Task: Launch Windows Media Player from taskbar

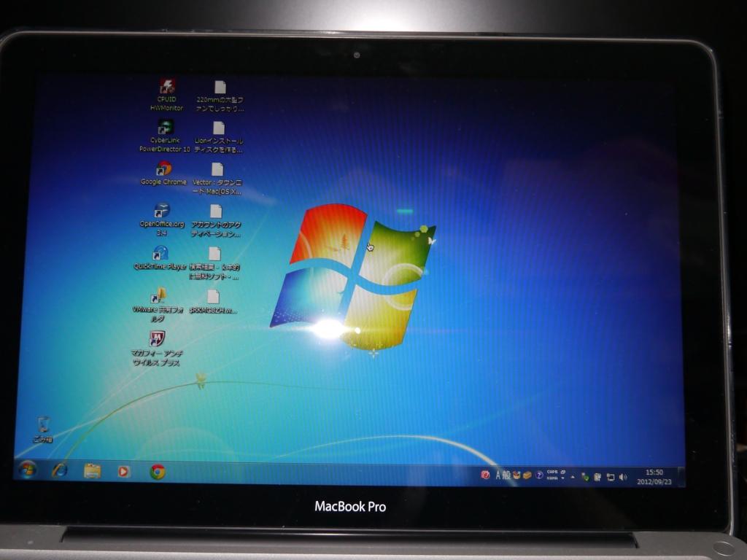Action: [x=123, y=472]
